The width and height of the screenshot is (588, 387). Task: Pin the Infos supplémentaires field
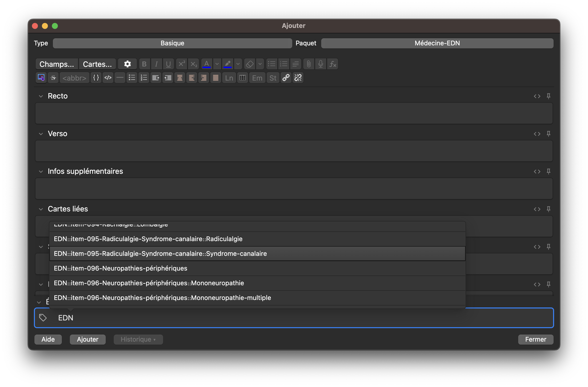(548, 172)
